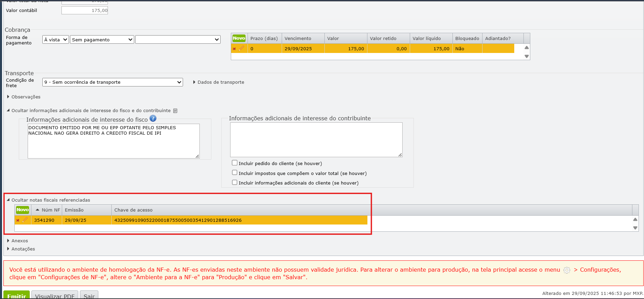Image resolution: width=644 pixels, height=299 pixels.
Task: Select the 0,00 retained value cell
Action: 389,49
